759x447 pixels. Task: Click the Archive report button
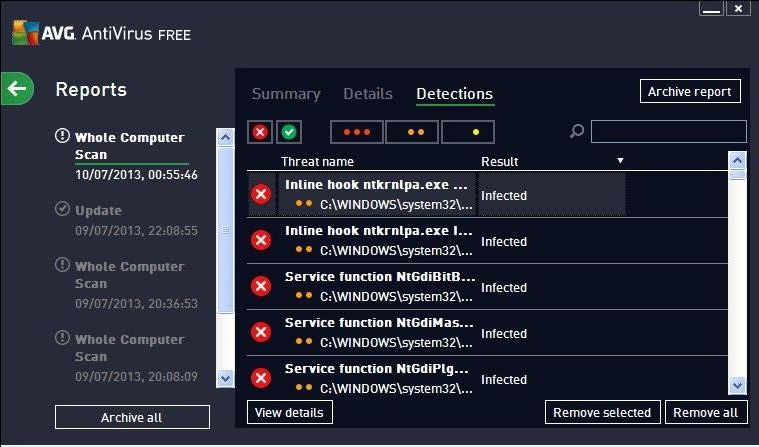[x=690, y=91]
